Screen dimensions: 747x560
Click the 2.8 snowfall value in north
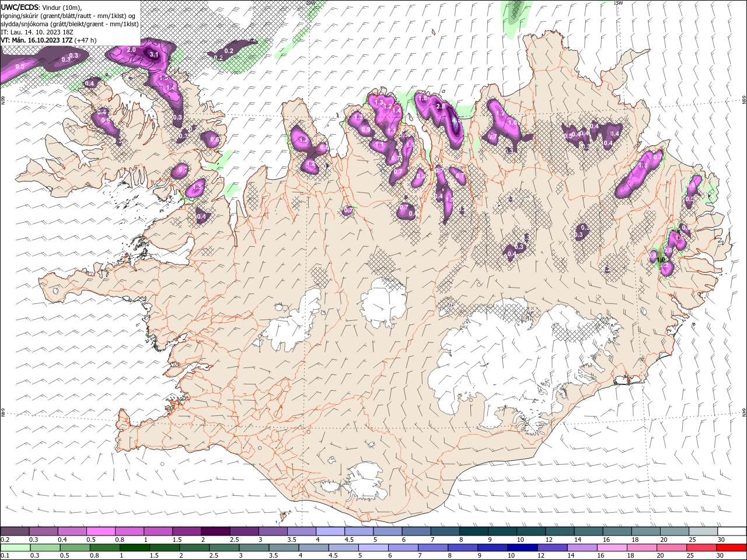pos(441,106)
